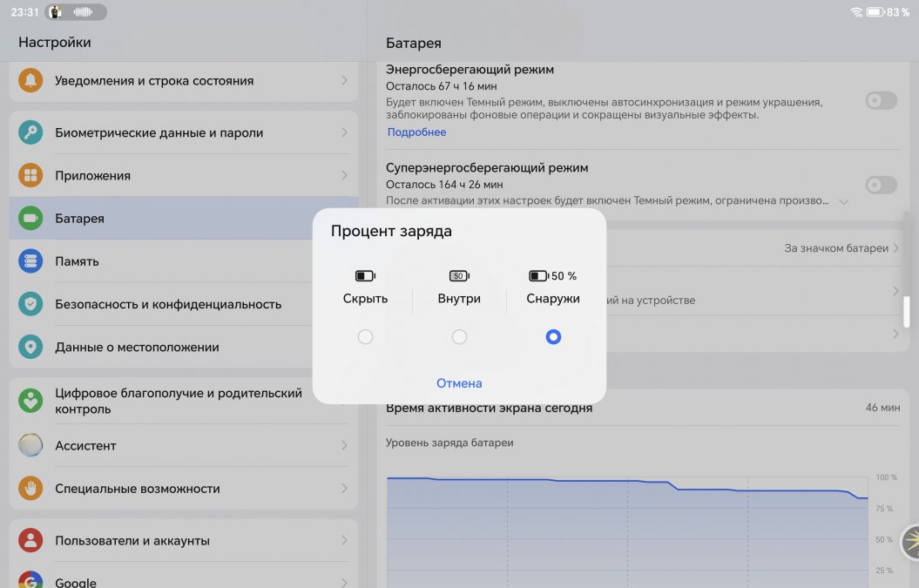The width and height of the screenshot is (919, 588).
Task: Select the Снаружи radio button
Action: point(553,336)
